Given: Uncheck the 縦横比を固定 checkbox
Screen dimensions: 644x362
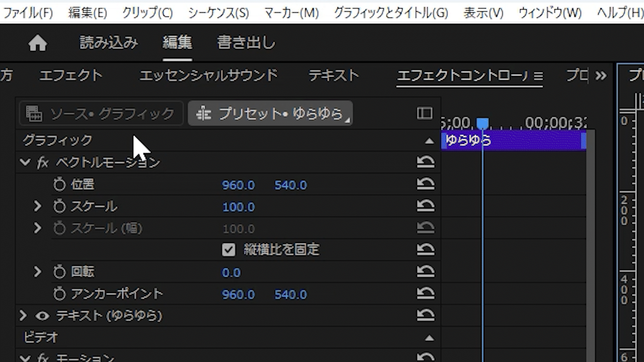Looking at the screenshot, I should pos(228,250).
